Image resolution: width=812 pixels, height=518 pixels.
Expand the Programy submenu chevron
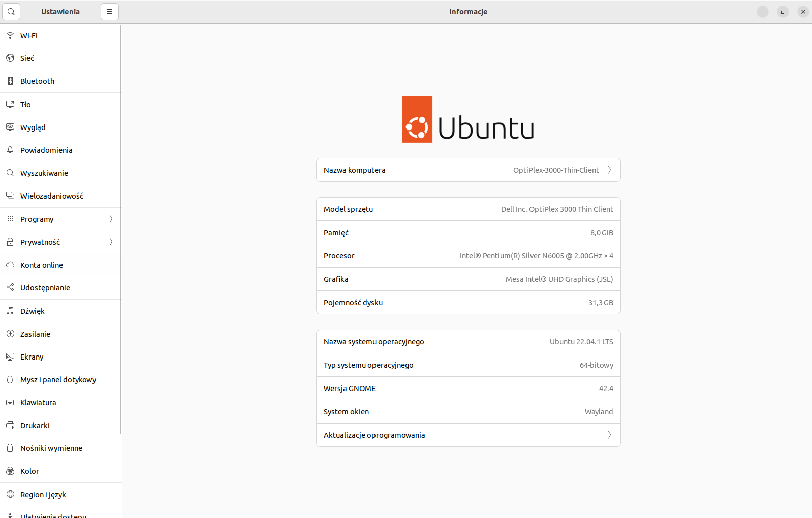111,219
